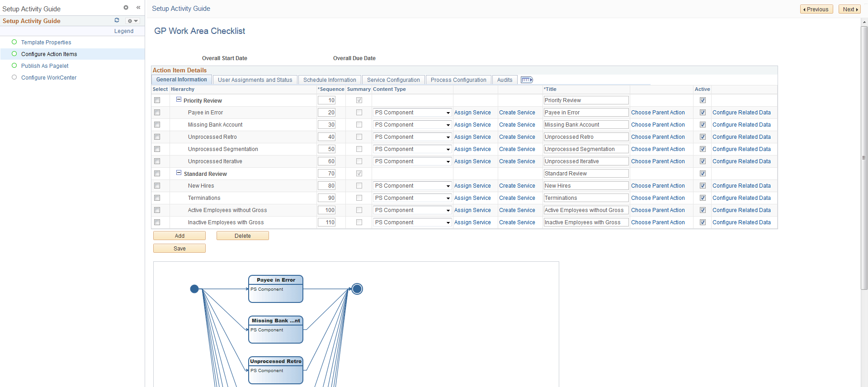Click the Sequence field containing 60

326,161
